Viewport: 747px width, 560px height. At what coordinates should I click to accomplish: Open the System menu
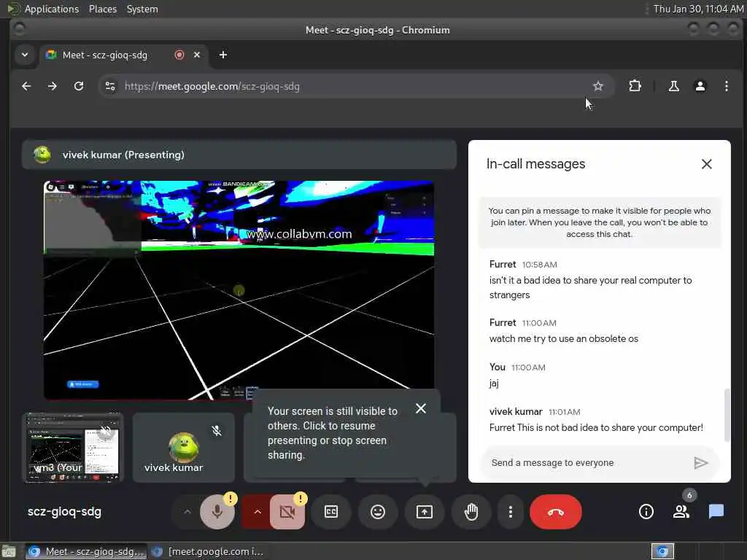[142, 9]
